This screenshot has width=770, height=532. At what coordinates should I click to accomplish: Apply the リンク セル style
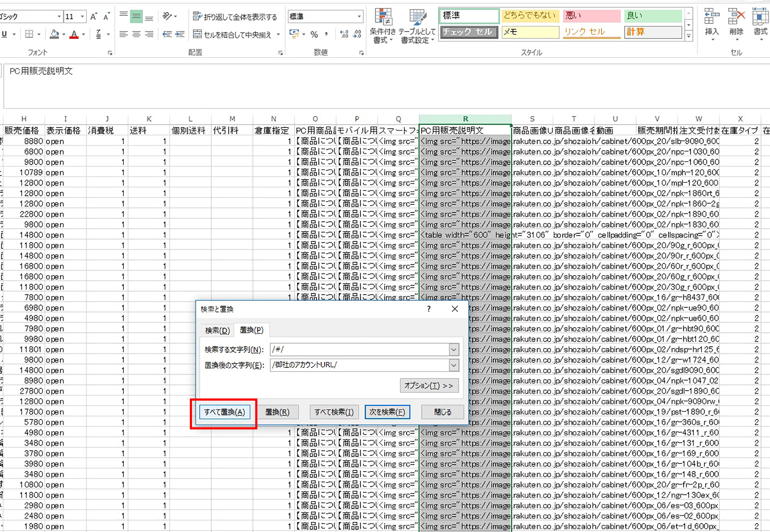pos(591,32)
